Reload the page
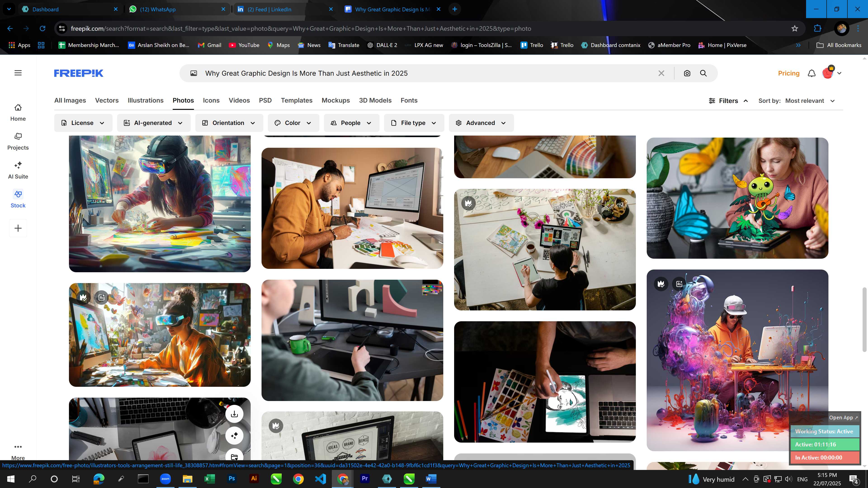Viewport: 868px width, 488px height. 42,29
